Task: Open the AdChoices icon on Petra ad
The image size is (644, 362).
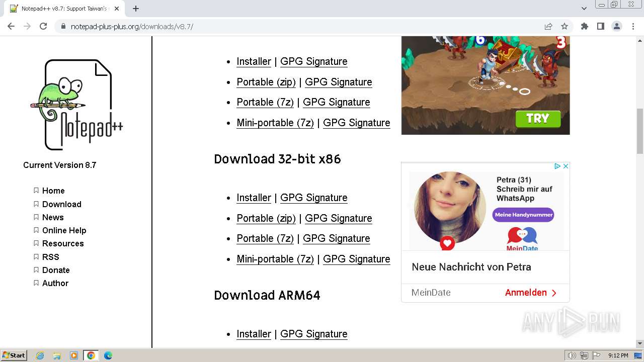Action: click(x=557, y=166)
